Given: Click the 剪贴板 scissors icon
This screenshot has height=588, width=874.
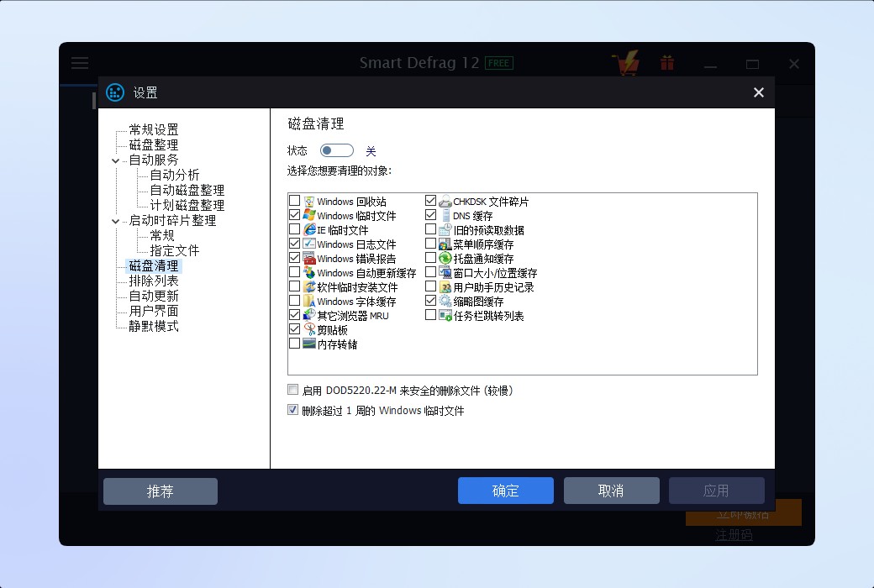Looking at the screenshot, I should 309,330.
